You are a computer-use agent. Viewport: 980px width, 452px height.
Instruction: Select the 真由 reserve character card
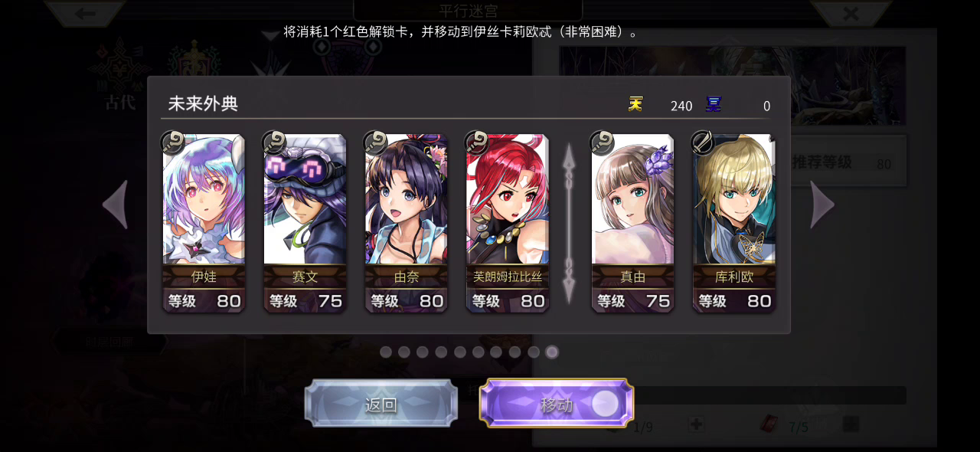pos(632,223)
